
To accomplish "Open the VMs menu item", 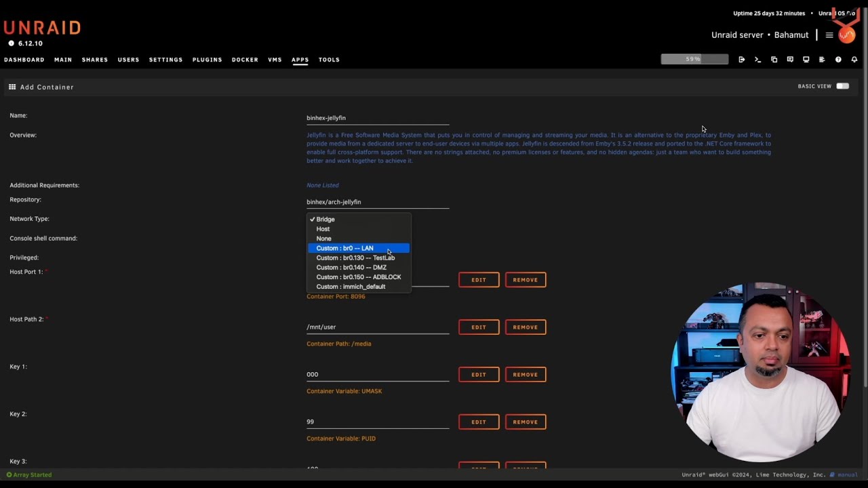I will point(275,60).
